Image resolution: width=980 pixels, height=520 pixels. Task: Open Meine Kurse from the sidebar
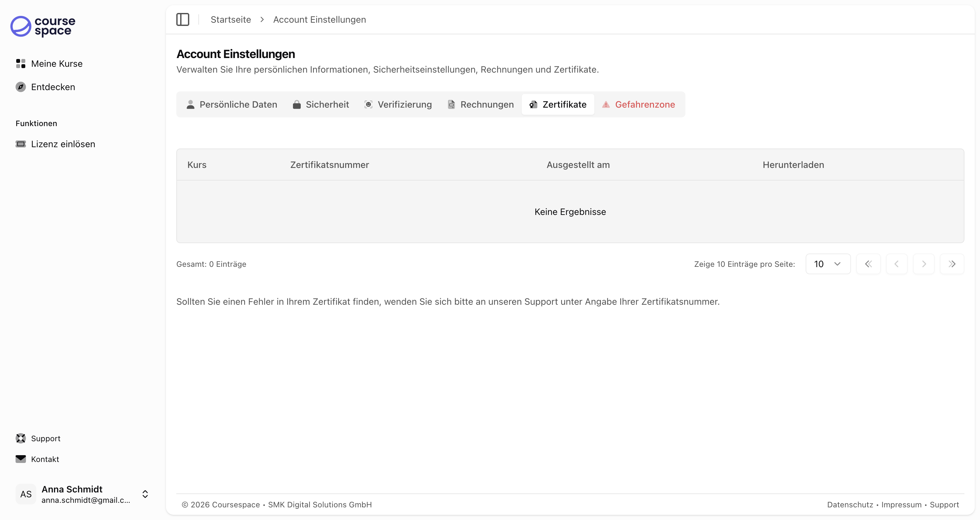tap(57, 64)
